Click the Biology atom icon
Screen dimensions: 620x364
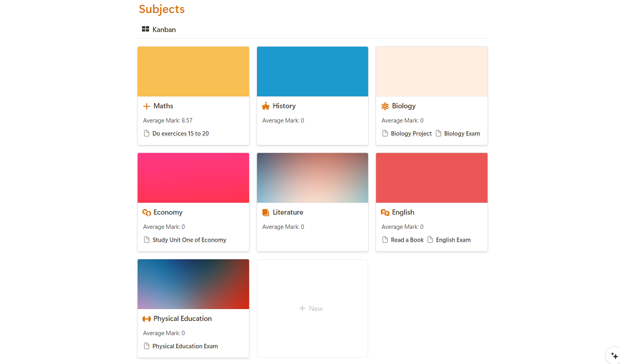click(x=385, y=106)
